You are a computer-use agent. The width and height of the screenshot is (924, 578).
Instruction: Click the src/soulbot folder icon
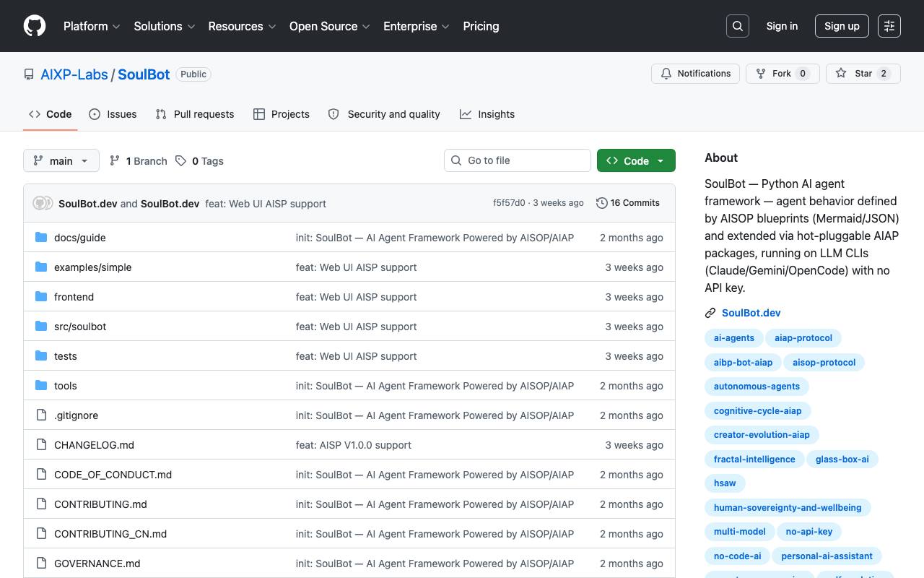point(41,327)
